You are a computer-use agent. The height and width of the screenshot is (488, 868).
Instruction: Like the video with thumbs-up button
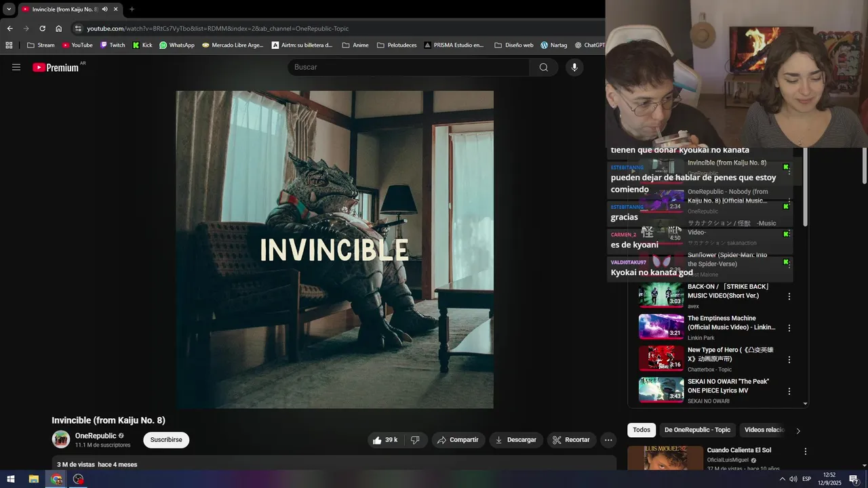point(385,440)
